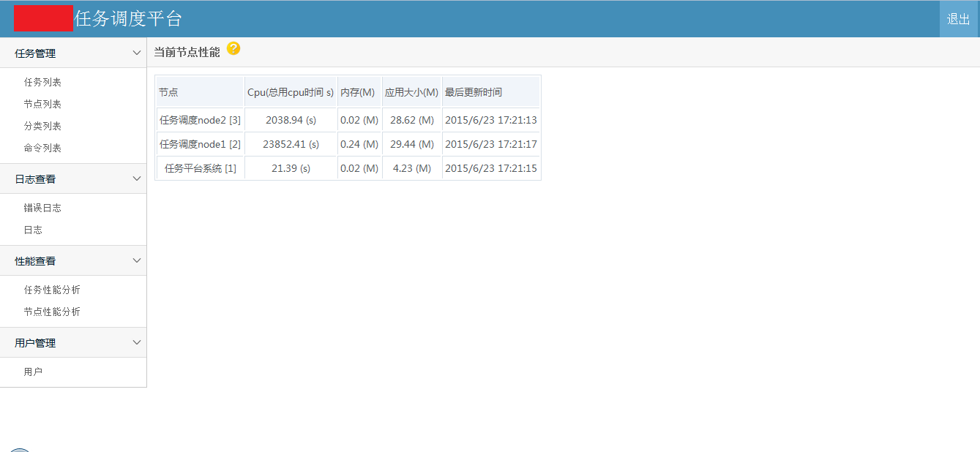Open 命令列表 in the sidebar
The width and height of the screenshot is (980, 452).
point(42,148)
